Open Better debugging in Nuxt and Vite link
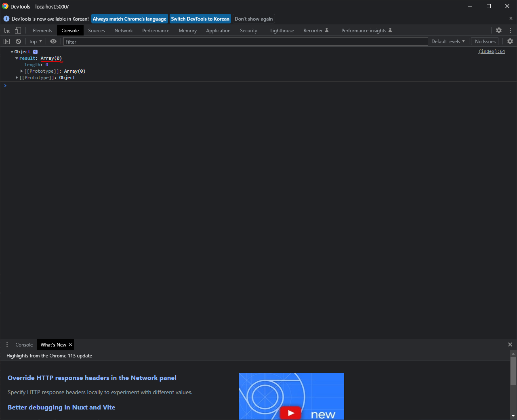The image size is (517, 420). pos(61,407)
